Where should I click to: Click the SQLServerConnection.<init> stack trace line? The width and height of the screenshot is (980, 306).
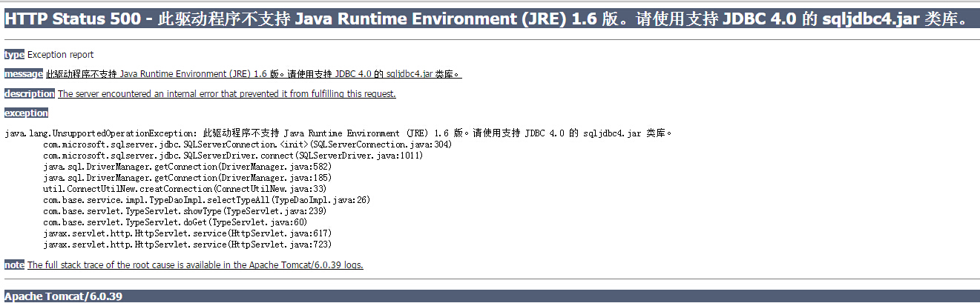coord(247,144)
